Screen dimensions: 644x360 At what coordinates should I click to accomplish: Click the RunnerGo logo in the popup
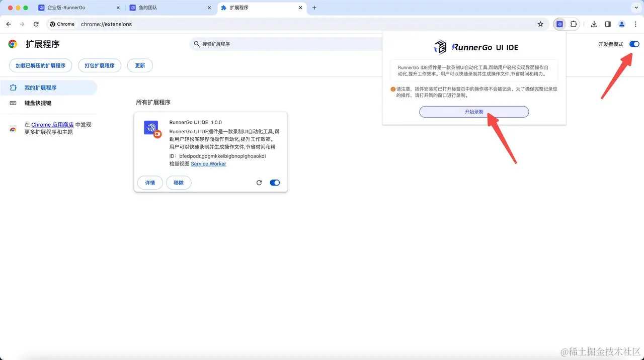tap(475, 47)
